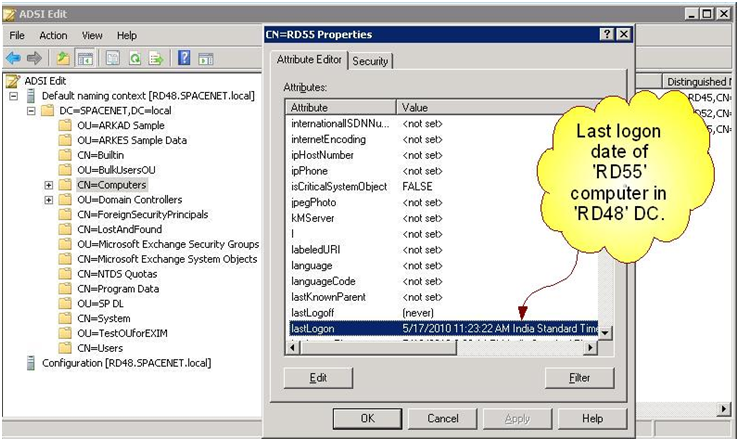
Task: Select the CN=Users container
Action: pos(98,347)
